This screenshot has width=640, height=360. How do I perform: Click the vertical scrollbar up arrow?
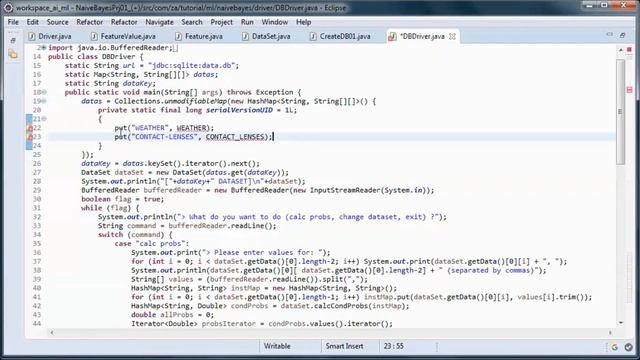pyautogui.click(x=621, y=49)
